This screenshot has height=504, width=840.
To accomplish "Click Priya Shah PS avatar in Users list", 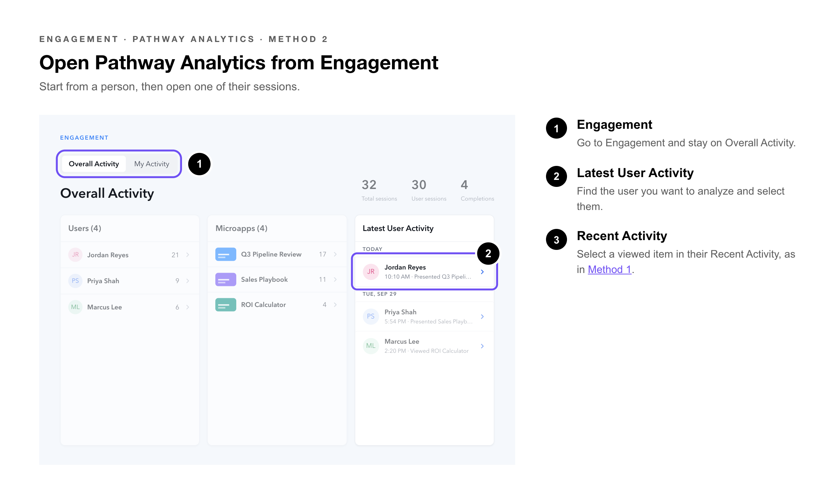I will click(x=75, y=281).
